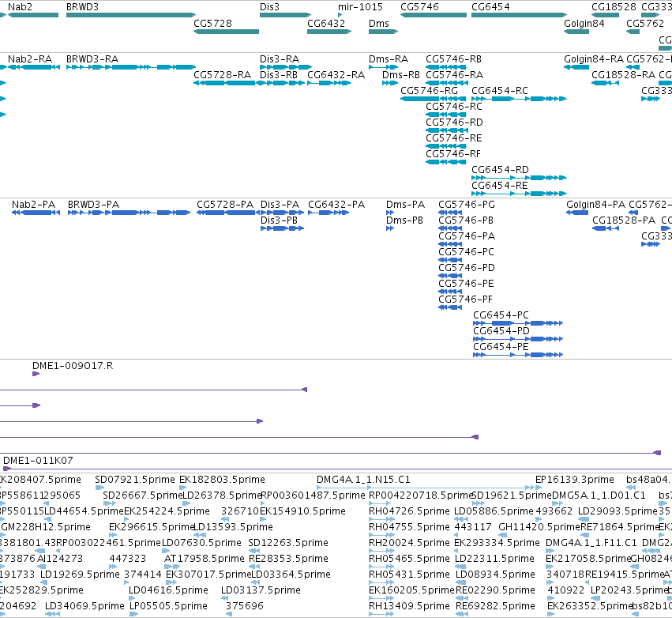Click the CG6454-RE transcript label

click(500, 186)
